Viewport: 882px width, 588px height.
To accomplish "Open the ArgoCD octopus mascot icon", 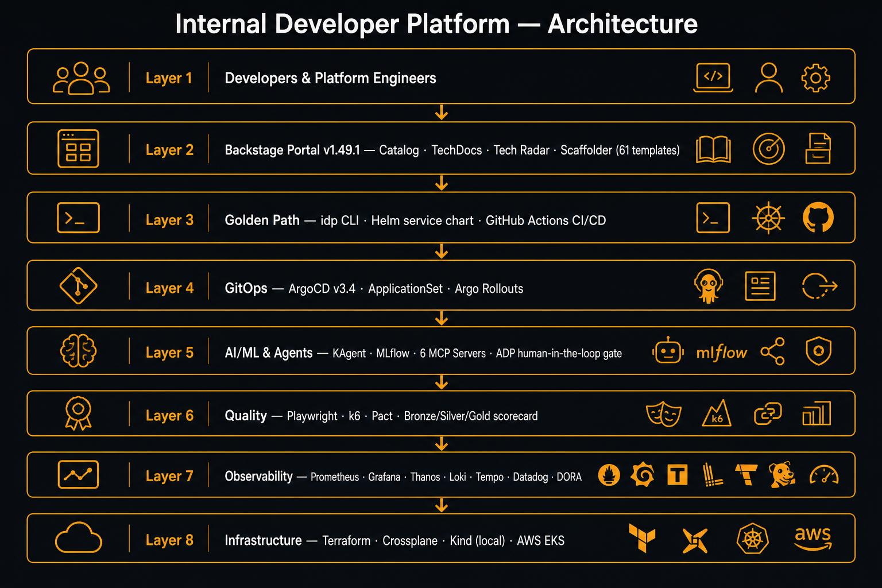I will point(708,286).
